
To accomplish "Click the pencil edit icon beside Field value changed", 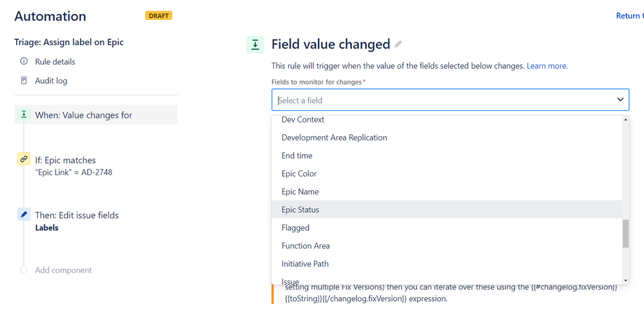I will coord(398,44).
